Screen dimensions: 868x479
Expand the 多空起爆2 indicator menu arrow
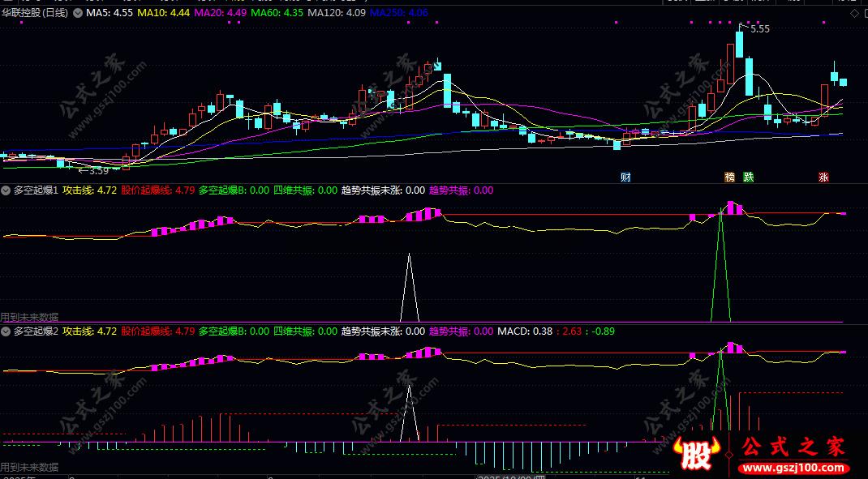point(6,331)
